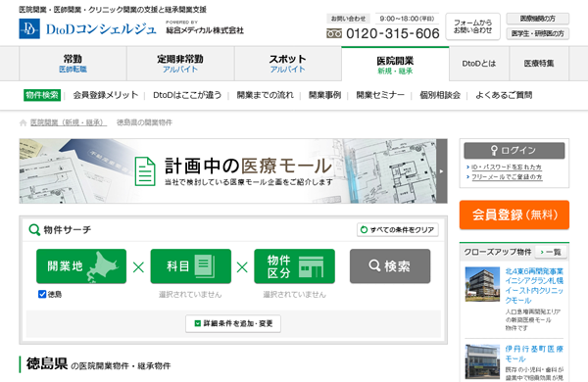The image size is (588, 382).
Task: Click the gray 検索 search button
Action: click(390, 266)
